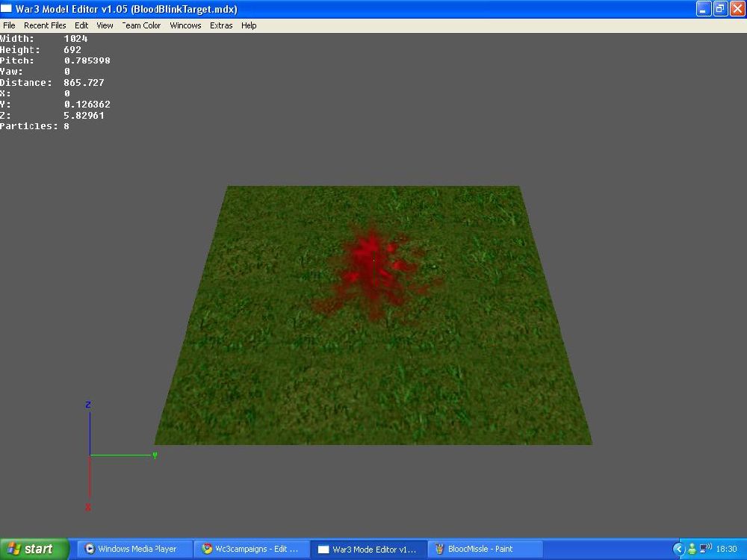The image size is (747, 560).
Task: Open the Recent Files menu
Action: coord(45,25)
